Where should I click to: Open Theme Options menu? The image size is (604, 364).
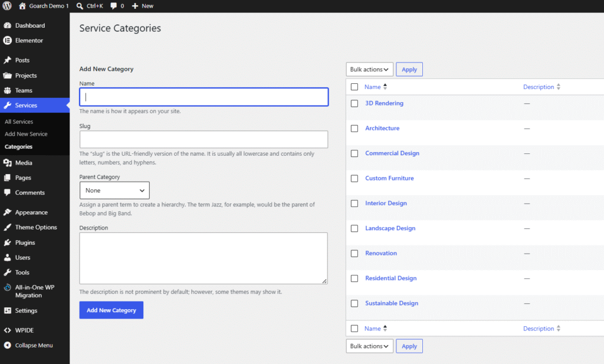[35, 227]
